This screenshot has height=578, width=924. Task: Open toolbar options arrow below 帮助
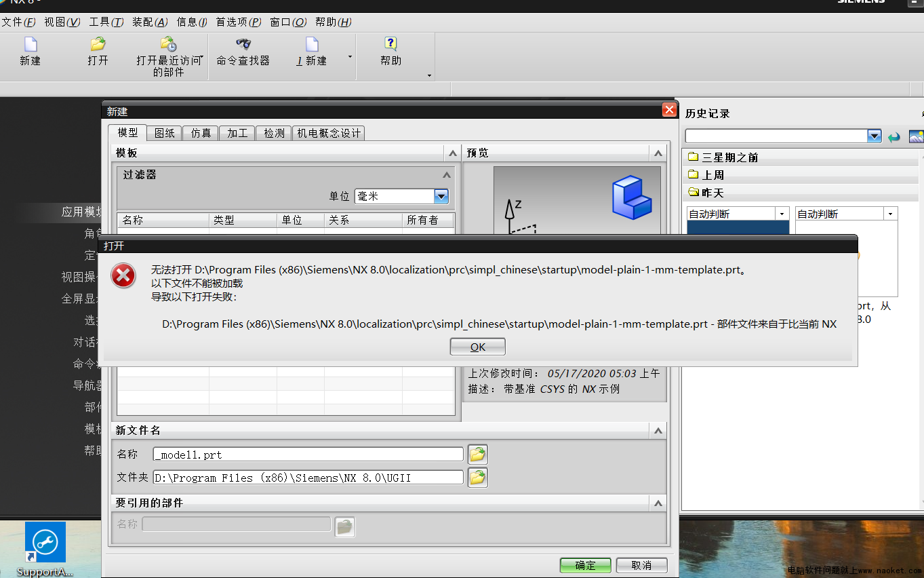coord(429,75)
